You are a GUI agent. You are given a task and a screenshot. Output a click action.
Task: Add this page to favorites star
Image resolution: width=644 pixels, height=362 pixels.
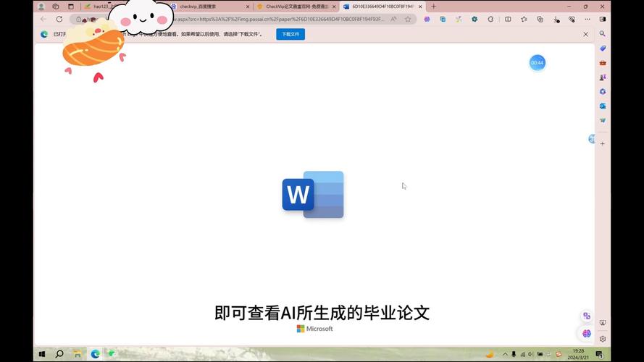[x=408, y=20]
